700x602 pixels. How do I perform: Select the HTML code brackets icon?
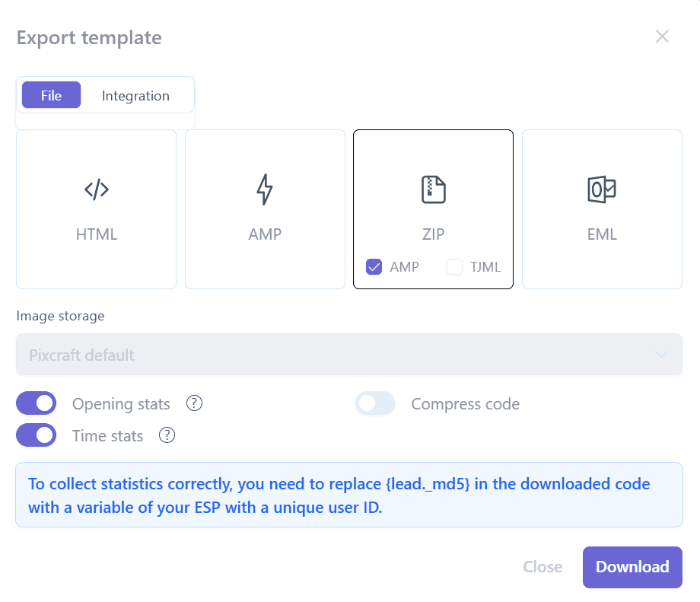pyautogui.click(x=97, y=190)
